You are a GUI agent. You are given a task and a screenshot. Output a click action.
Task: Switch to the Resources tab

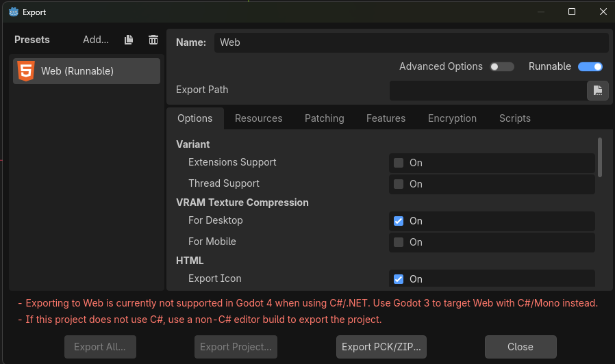coord(258,118)
